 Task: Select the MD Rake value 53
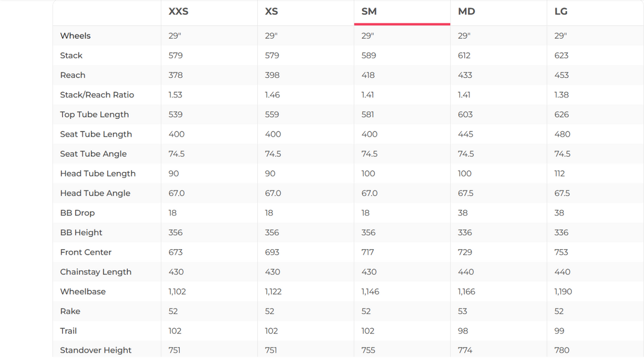(x=463, y=311)
